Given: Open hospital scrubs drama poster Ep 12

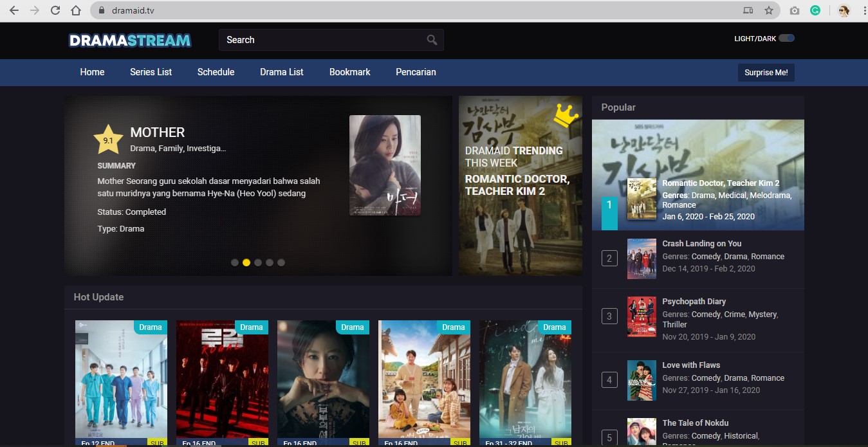Looking at the screenshot, I should pyautogui.click(x=121, y=383).
